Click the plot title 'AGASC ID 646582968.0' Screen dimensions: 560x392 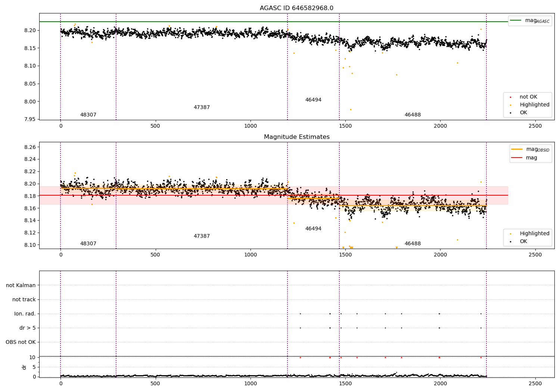point(296,8)
